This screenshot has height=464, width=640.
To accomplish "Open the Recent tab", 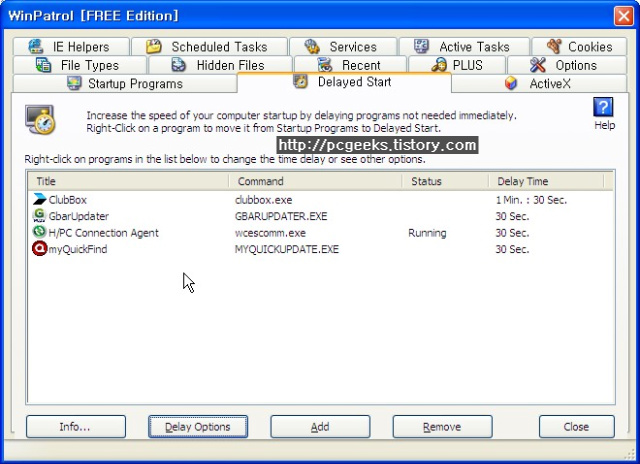I will pyautogui.click(x=350, y=65).
